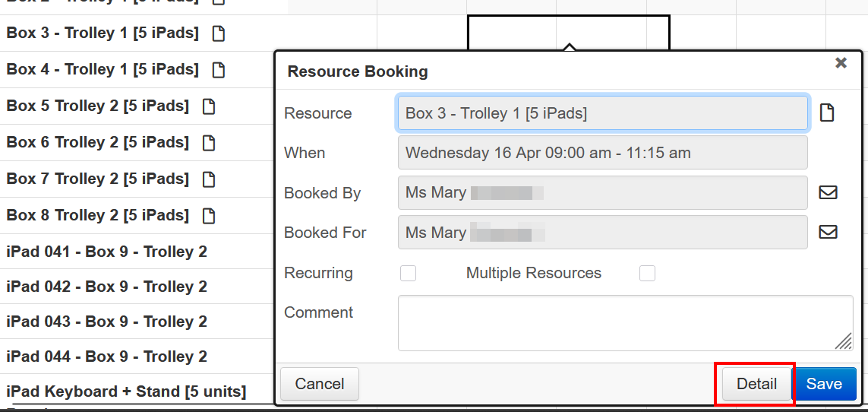Screen dimensions: 868x412
Task: Open document icon beside Box 7 Trolley 2
Action: pyautogui.click(x=209, y=179)
